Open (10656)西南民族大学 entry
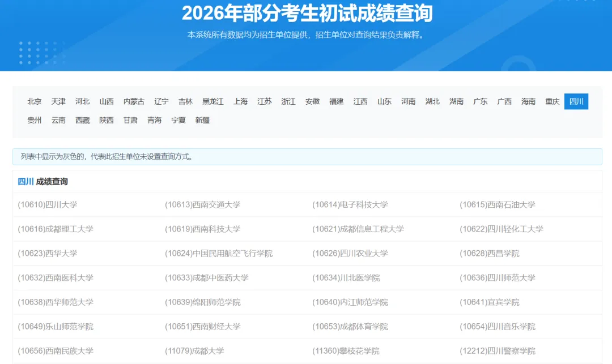Screen dimensions: 612x364 coord(56,351)
